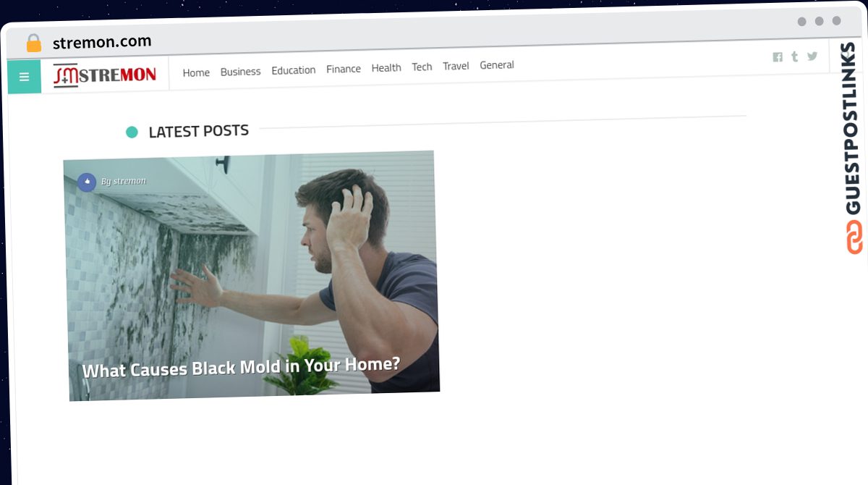Open the Business category
868x485 pixels.
coord(240,71)
